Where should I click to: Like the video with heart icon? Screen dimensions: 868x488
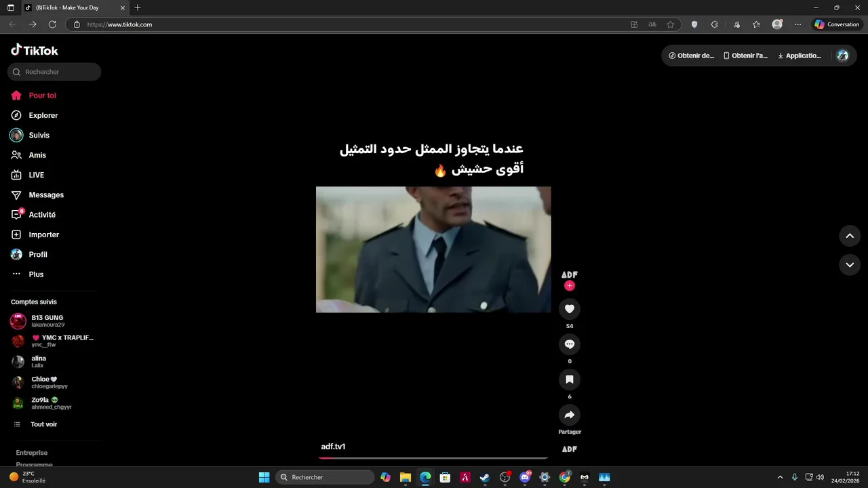pyautogui.click(x=570, y=309)
